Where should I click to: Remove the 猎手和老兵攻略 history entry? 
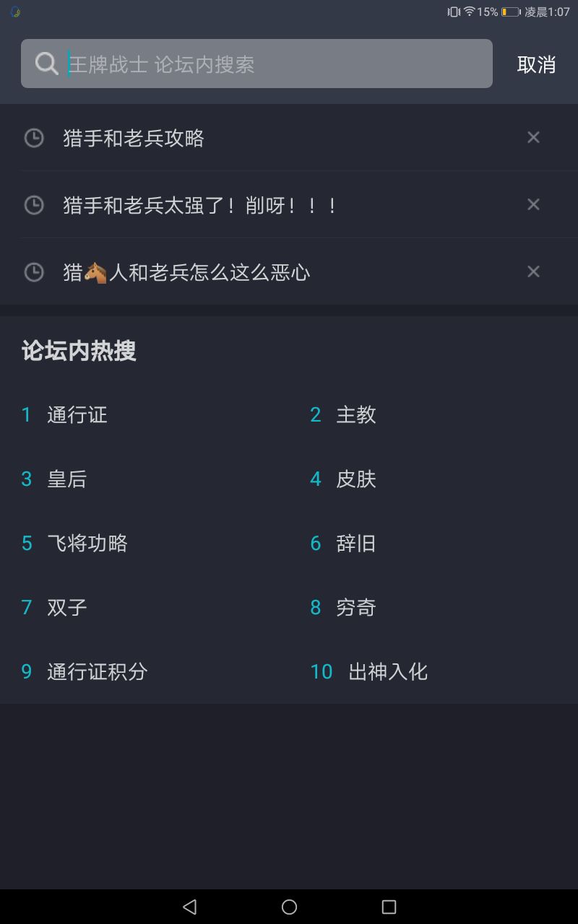pyautogui.click(x=533, y=137)
